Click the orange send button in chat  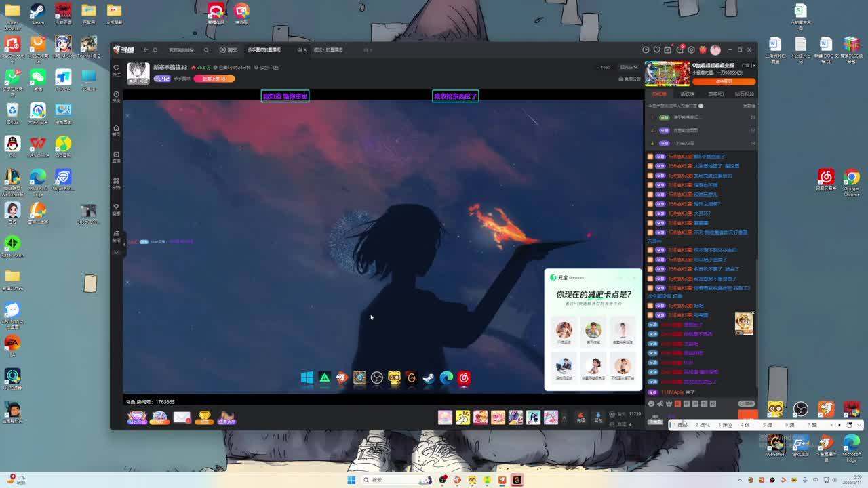(x=747, y=415)
